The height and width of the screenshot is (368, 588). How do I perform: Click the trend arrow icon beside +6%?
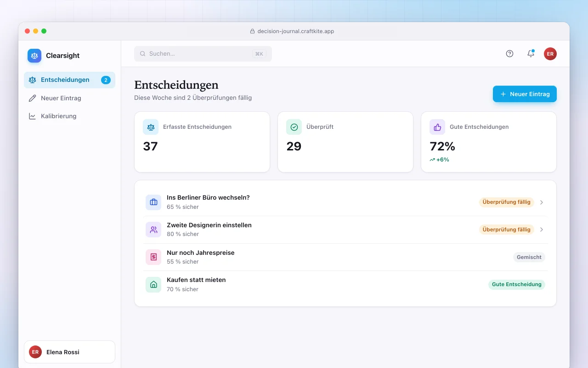(x=432, y=160)
